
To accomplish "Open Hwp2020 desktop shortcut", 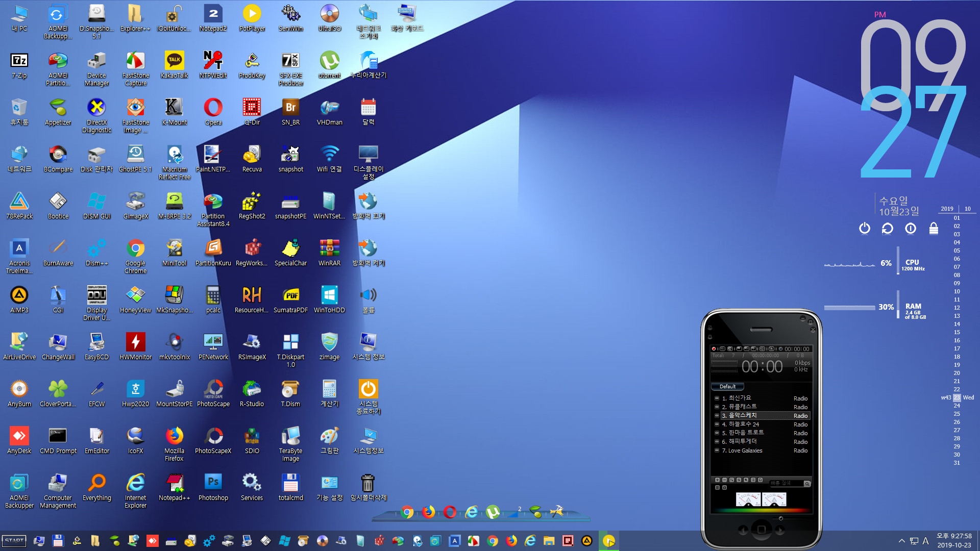I will coord(135,394).
